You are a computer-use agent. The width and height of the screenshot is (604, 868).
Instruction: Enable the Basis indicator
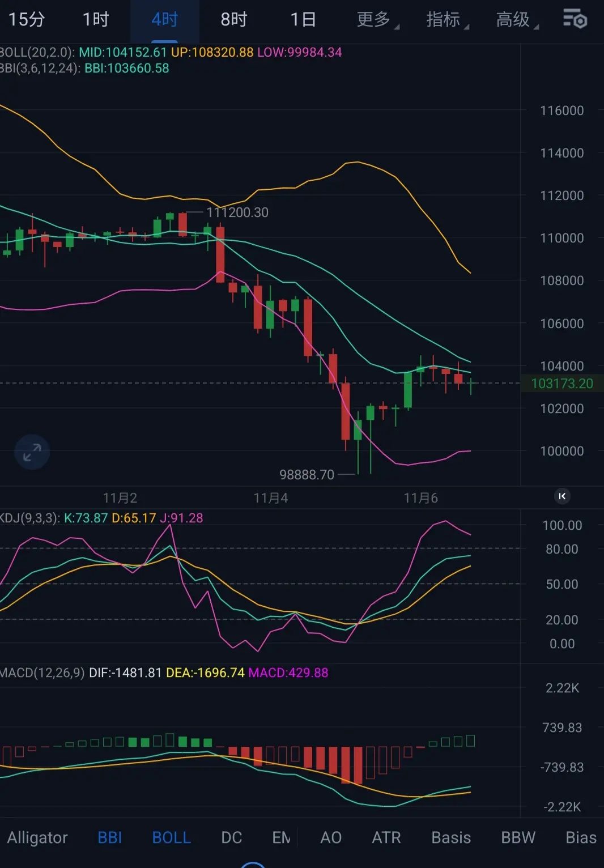point(451,837)
